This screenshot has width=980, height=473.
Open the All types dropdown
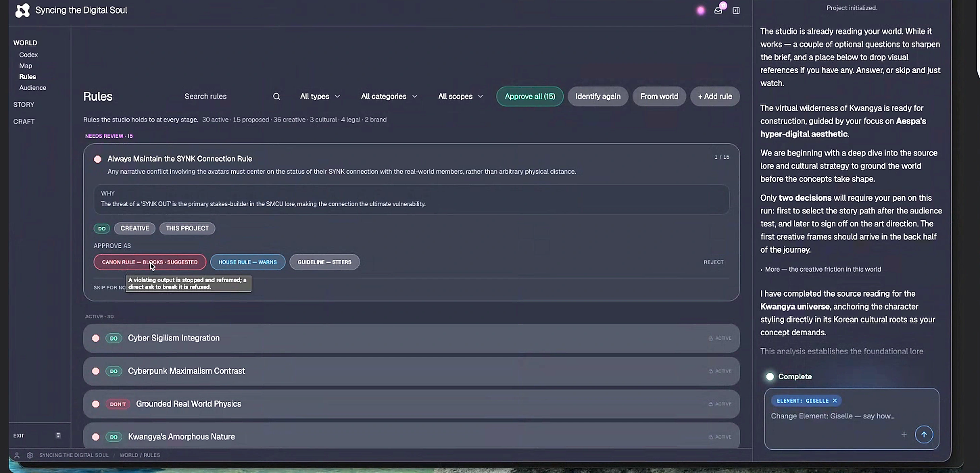pos(320,97)
